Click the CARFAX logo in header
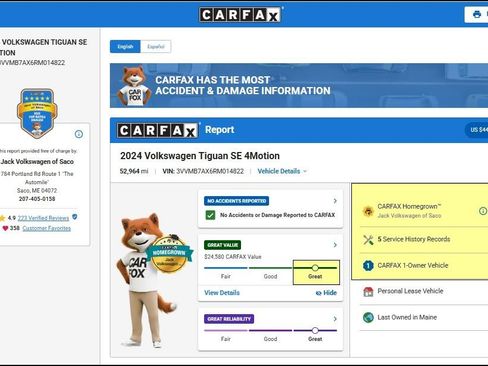Viewport: 488px width, 366px height. pos(240,15)
